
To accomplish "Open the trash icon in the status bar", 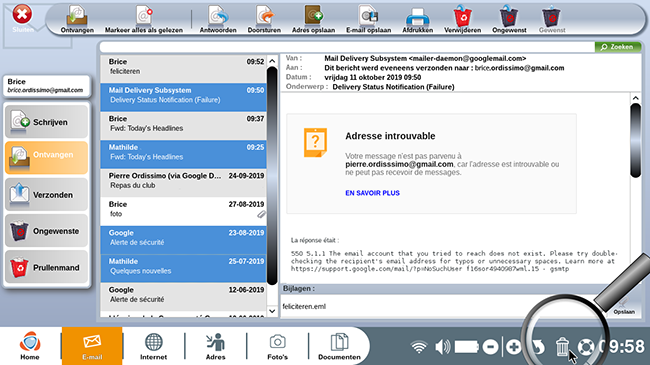I will (x=562, y=346).
